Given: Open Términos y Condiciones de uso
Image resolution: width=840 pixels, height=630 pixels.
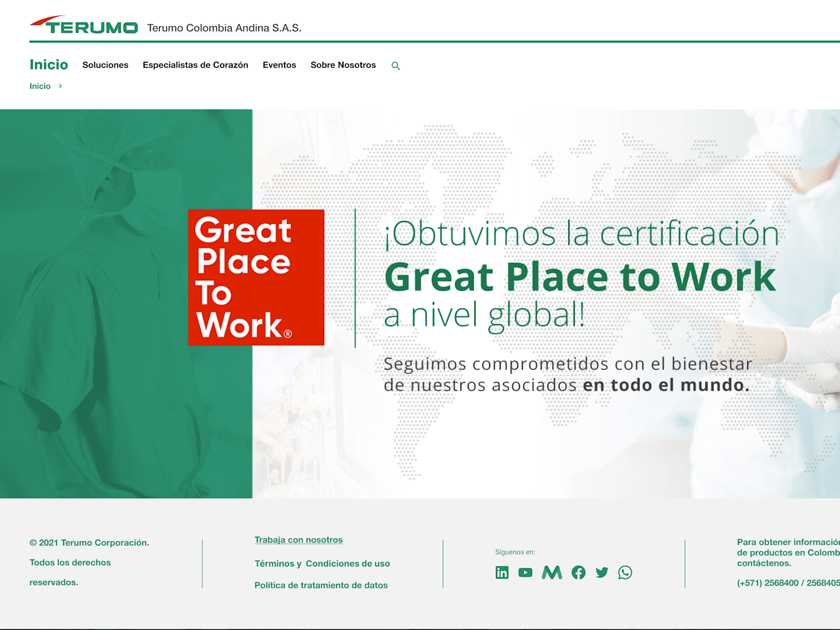Looking at the screenshot, I should (322, 563).
